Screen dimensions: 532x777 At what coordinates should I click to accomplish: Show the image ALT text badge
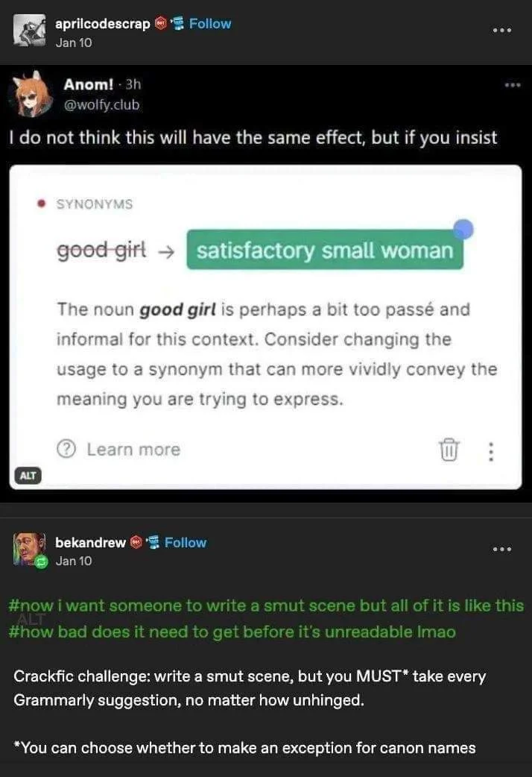[28, 475]
